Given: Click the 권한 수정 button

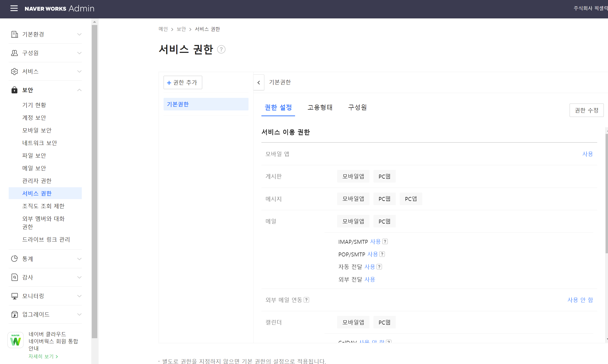Looking at the screenshot, I should 586,110.
